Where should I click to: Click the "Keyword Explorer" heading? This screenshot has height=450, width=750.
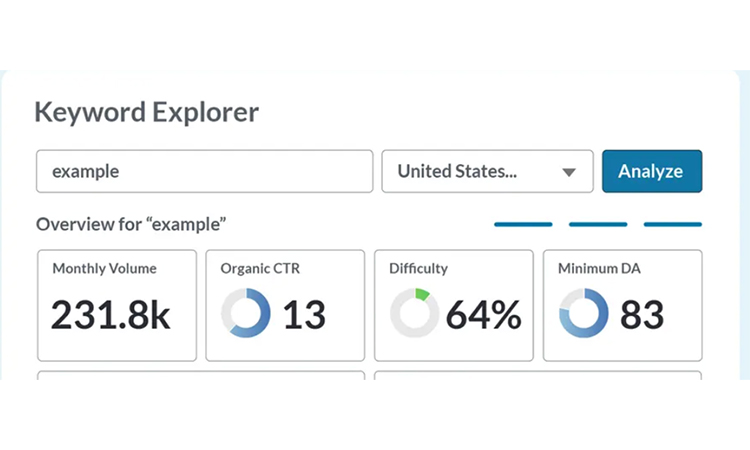(x=146, y=112)
